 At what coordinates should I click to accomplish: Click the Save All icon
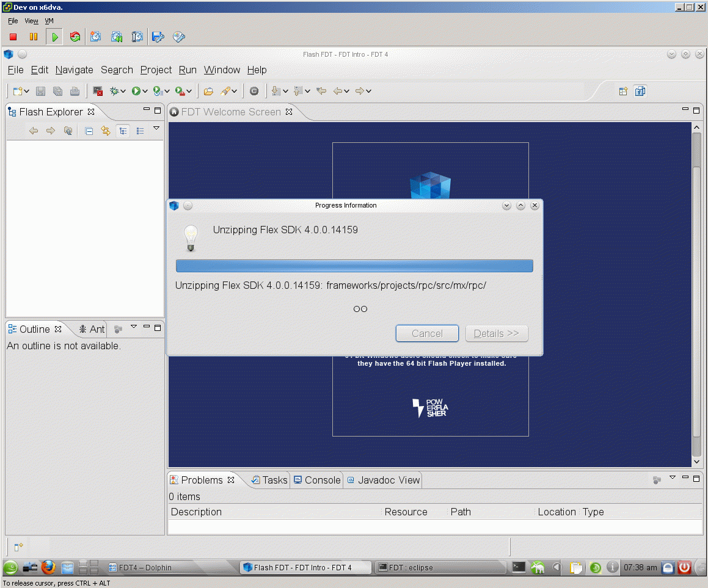click(58, 91)
